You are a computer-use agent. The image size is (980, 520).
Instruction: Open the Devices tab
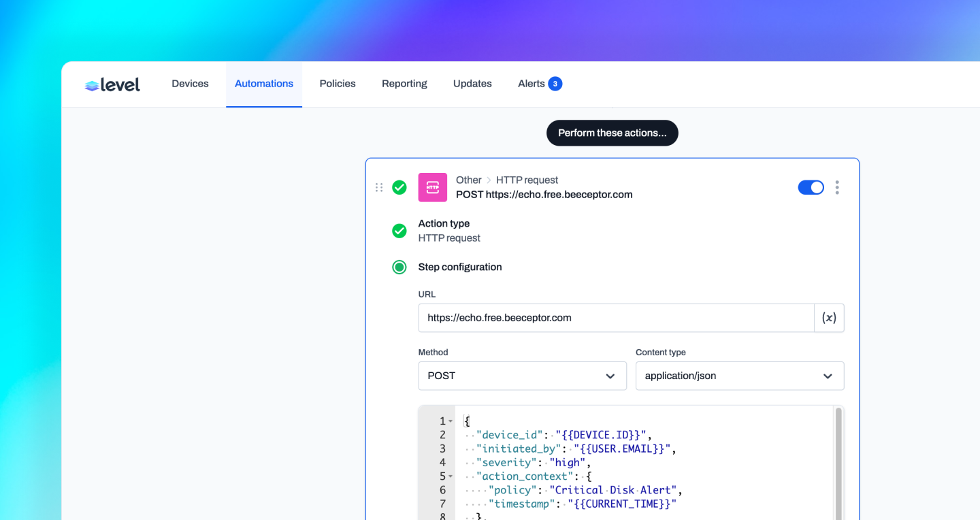[190, 84]
